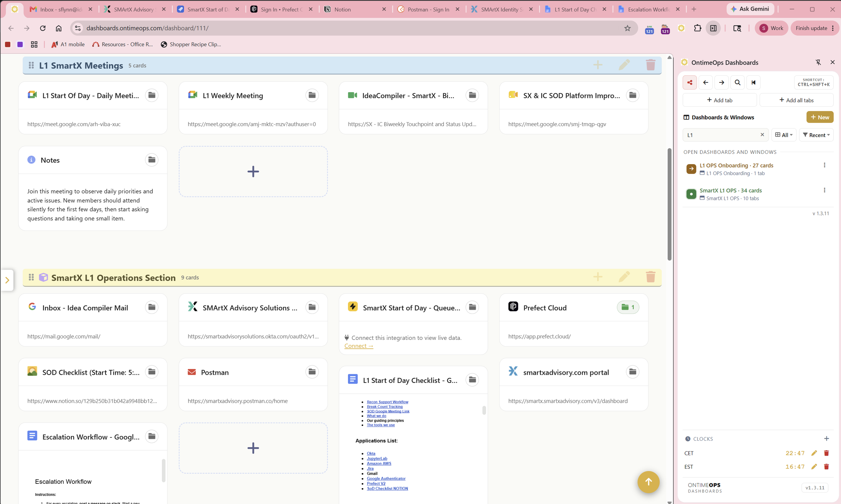
Task: Open a new browser tab
Action: [x=694, y=9]
